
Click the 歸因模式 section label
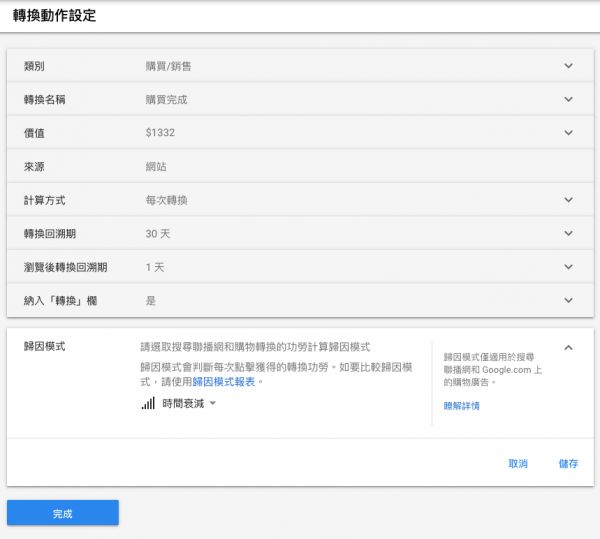44,347
